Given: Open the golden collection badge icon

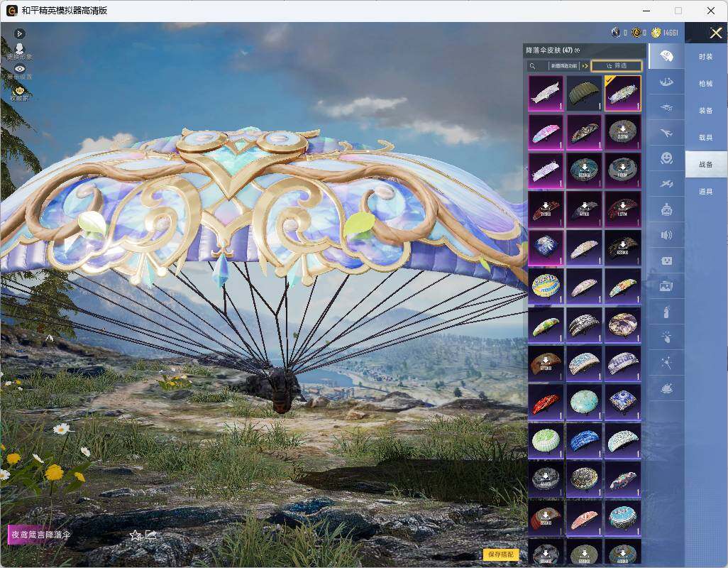Looking at the screenshot, I should coord(19,90).
